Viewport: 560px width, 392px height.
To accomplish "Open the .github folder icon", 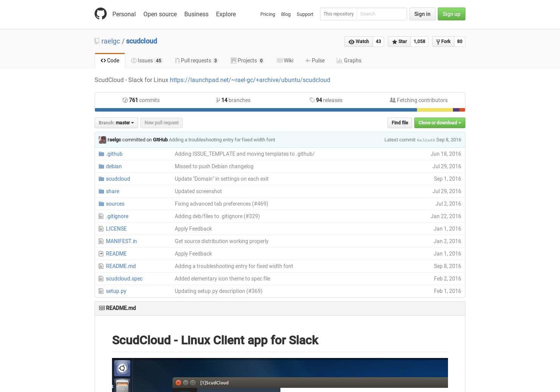I will [101, 153].
